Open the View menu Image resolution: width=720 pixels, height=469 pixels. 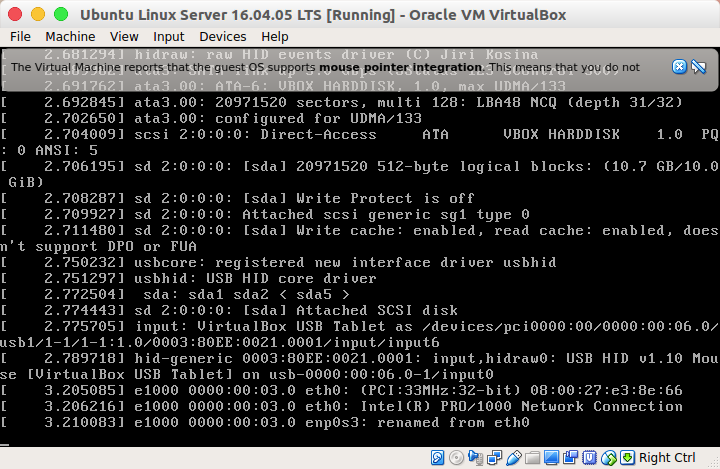pyautogui.click(x=124, y=36)
